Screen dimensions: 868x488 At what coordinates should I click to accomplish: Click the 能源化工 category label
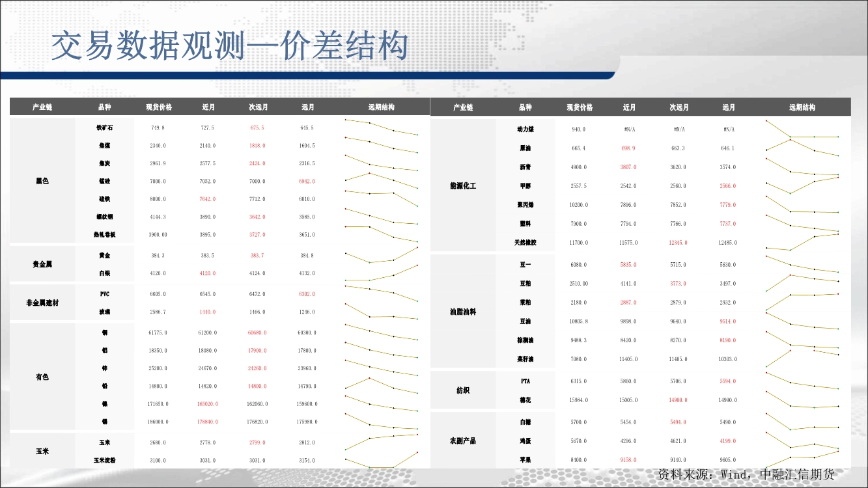coord(463,185)
